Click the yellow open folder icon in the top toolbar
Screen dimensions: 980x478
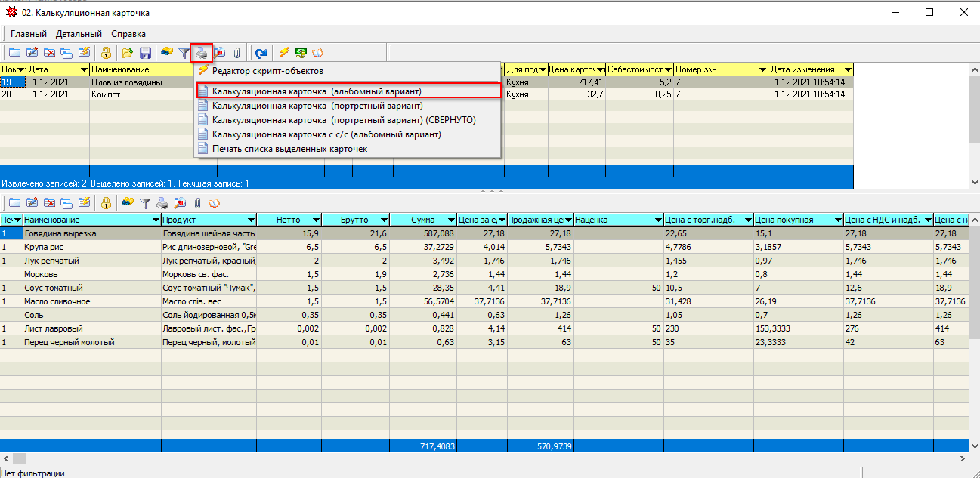(127, 53)
